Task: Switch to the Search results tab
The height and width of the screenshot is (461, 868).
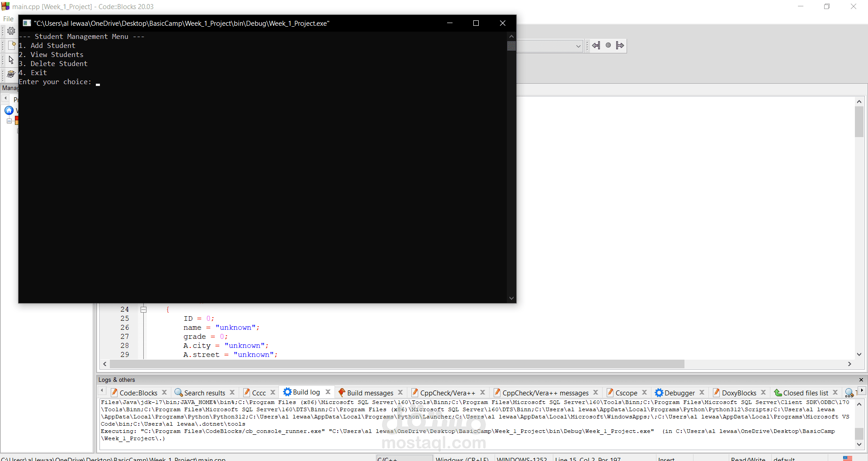Action: 200,393
